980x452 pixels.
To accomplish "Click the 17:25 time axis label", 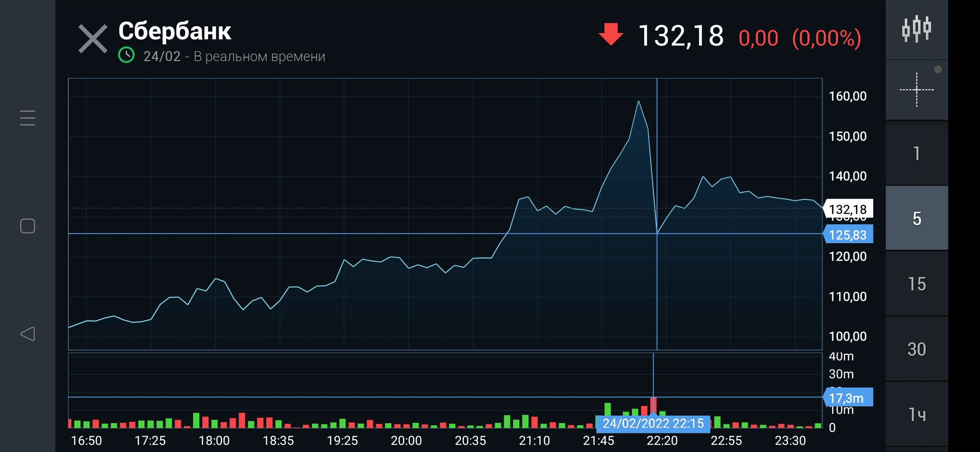I will click(x=150, y=441).
